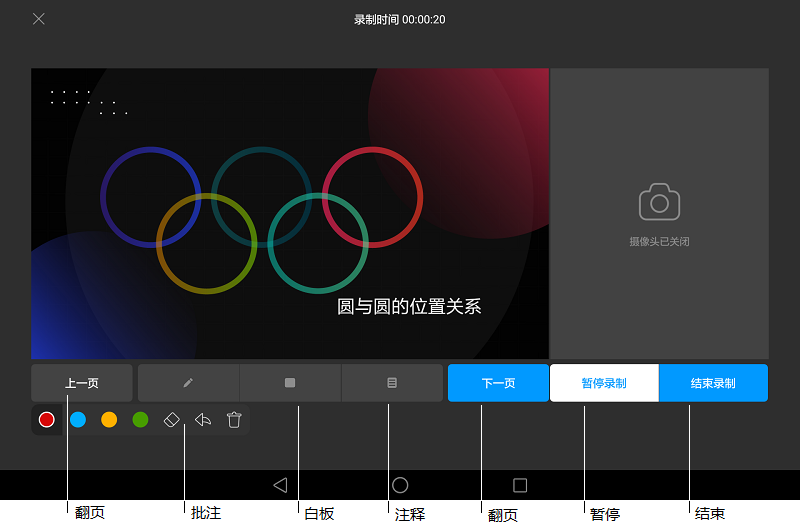The height and width of the screenshot is (523, 800).
Task: Pick the orange pen color
Action: point(109,420)
